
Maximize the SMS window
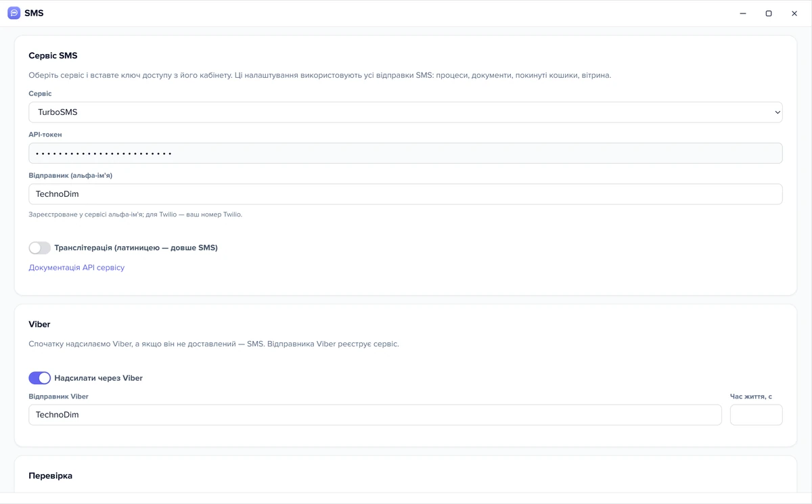769,14
